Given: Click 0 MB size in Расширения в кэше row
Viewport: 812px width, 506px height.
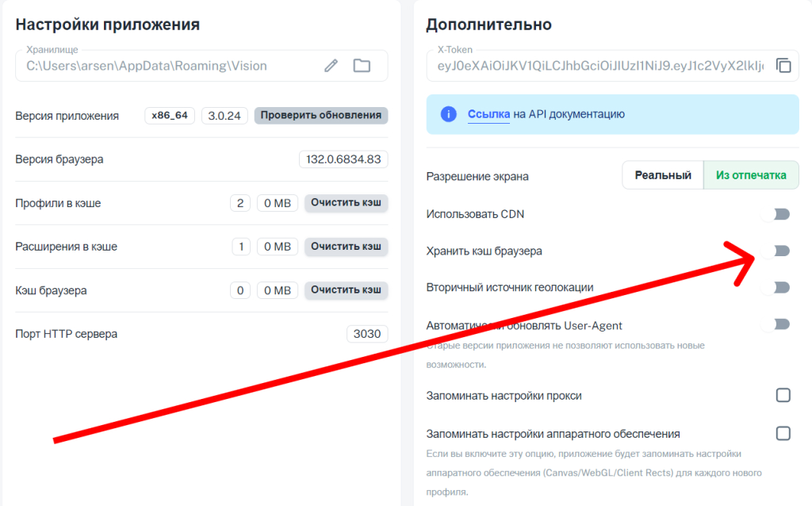Looking at the screenshot, I should pyautogui.click(x=278, y=247).
